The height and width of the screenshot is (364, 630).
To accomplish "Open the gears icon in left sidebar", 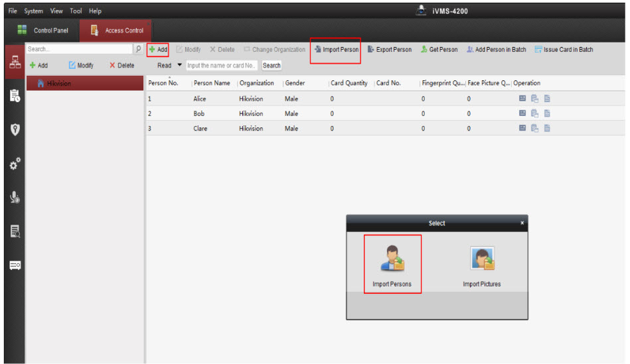I will [x=14, y=163].
